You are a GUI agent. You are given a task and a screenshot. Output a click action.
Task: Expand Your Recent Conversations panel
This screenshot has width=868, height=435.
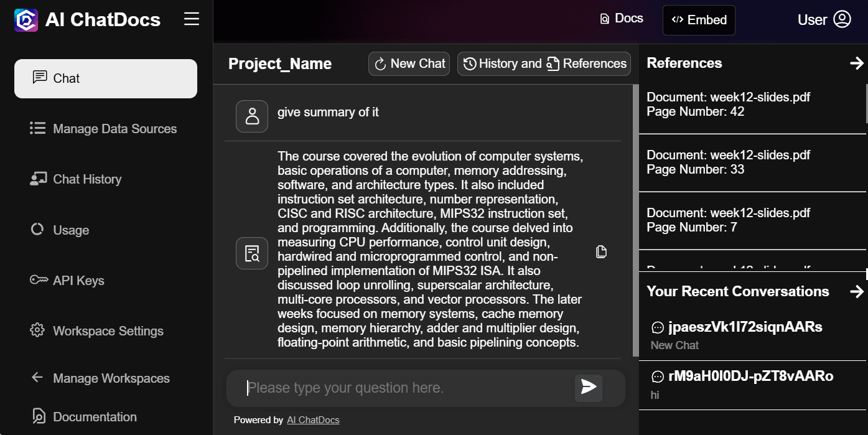point(857,291)
